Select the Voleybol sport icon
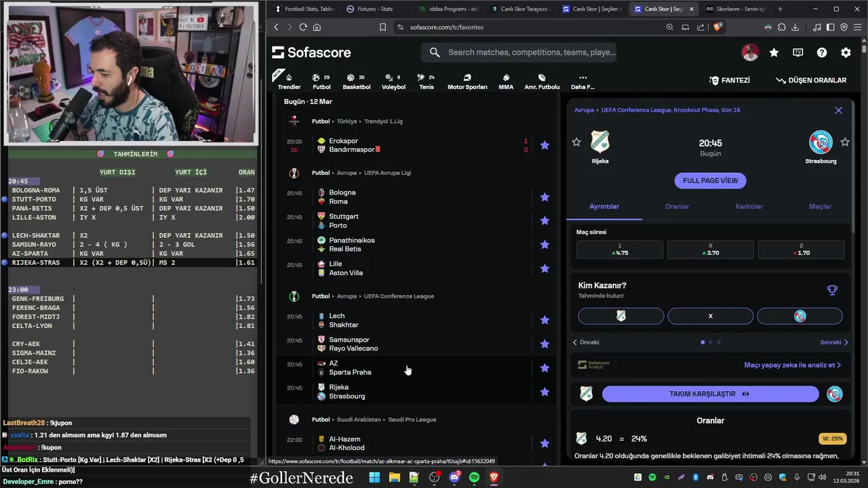 [x=393, y=81]
